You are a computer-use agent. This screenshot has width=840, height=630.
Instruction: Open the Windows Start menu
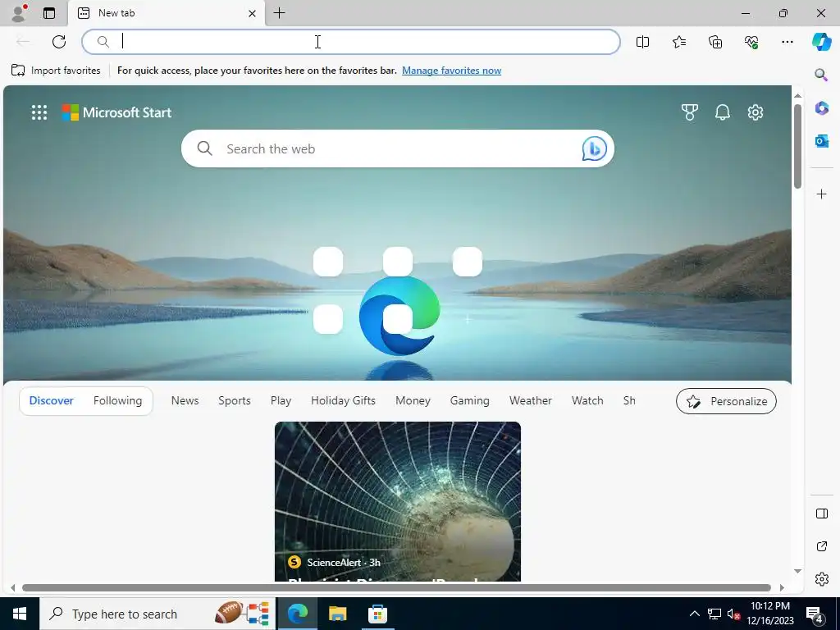20,614
